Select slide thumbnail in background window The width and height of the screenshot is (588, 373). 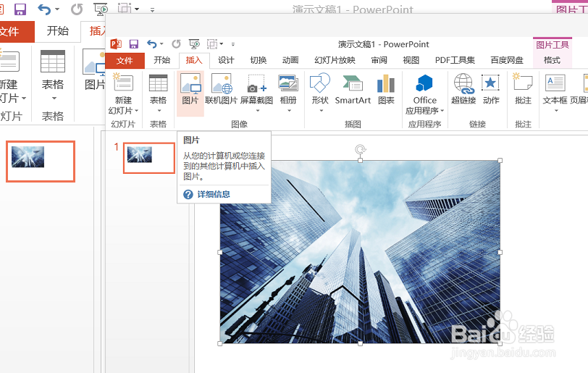41,162
